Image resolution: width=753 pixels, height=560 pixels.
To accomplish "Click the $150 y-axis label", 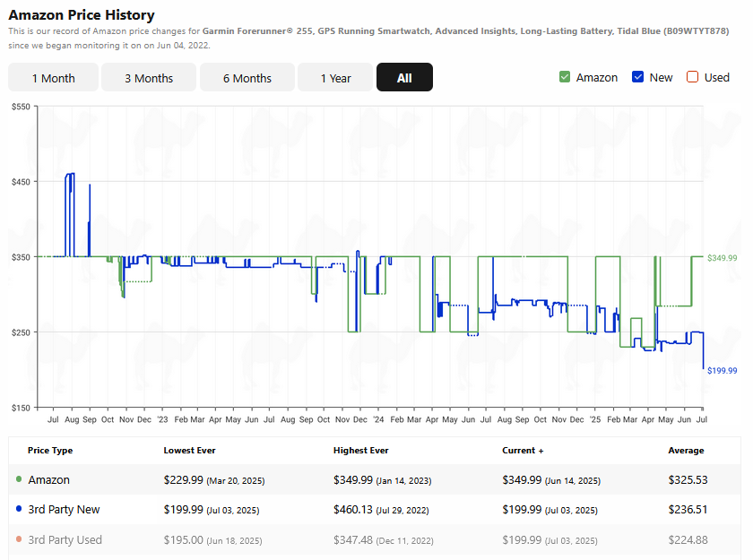I will coord(21,408).
